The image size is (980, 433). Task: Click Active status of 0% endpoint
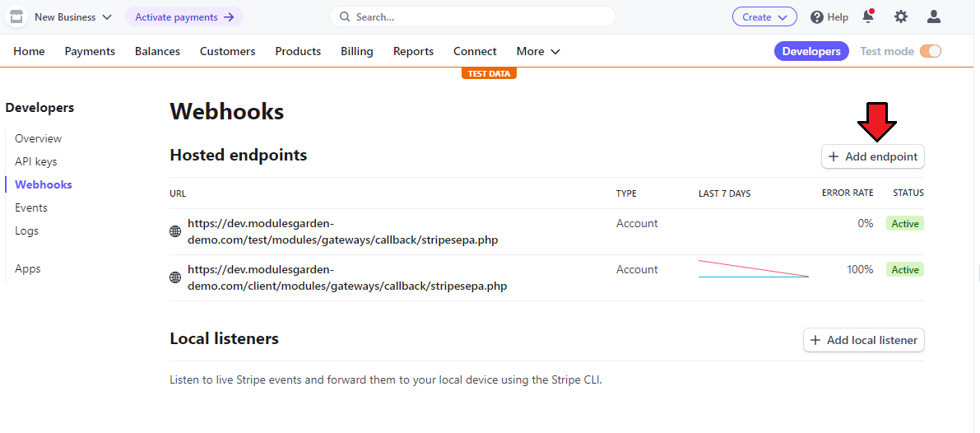(905, 224)
